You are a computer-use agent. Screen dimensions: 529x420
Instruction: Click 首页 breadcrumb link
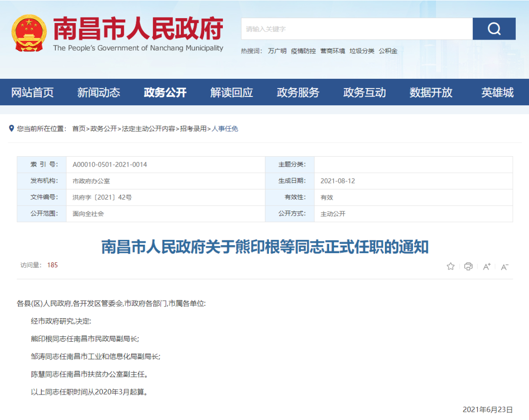tap(79, 129)
